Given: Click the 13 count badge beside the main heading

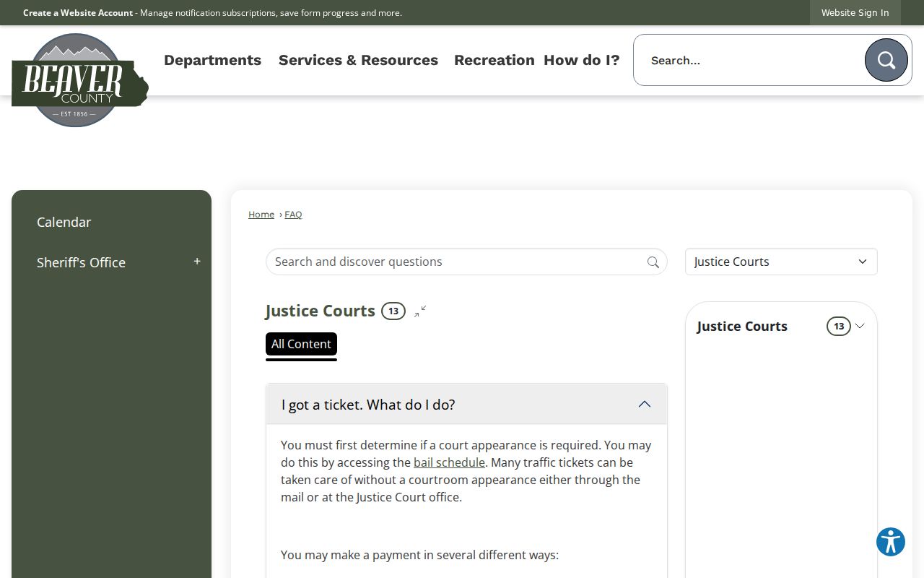Looking at the screenshot, I should (x=393, y=311).
